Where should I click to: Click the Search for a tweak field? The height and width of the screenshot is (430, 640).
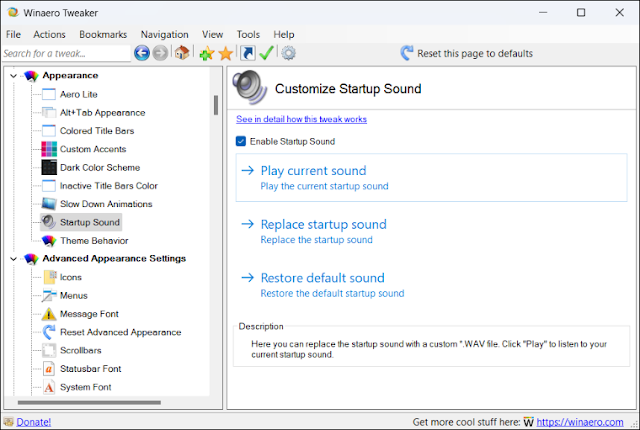click(65, 53)
